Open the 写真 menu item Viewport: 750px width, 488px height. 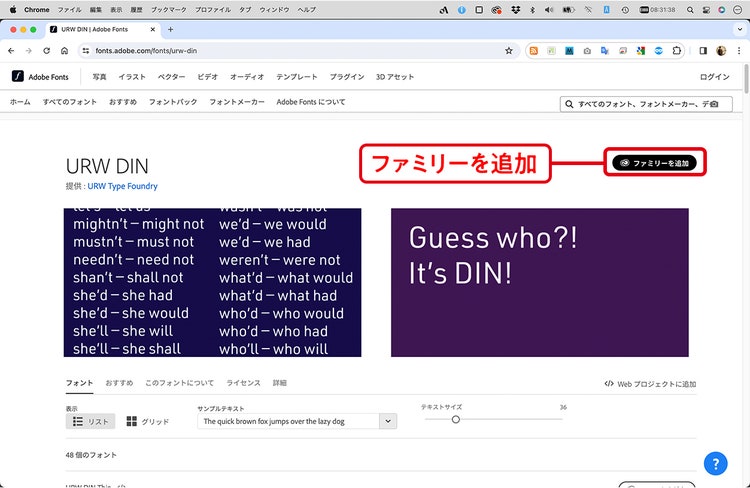click(99, 77)
